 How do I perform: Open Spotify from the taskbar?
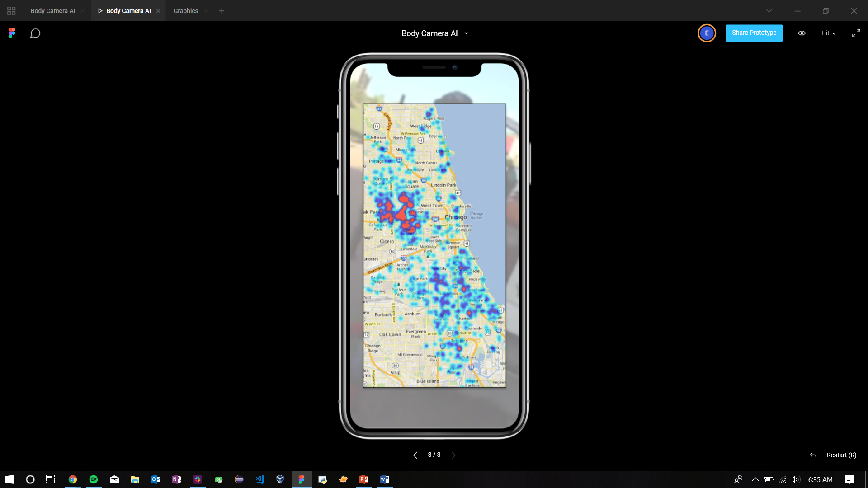coord(94,479)
